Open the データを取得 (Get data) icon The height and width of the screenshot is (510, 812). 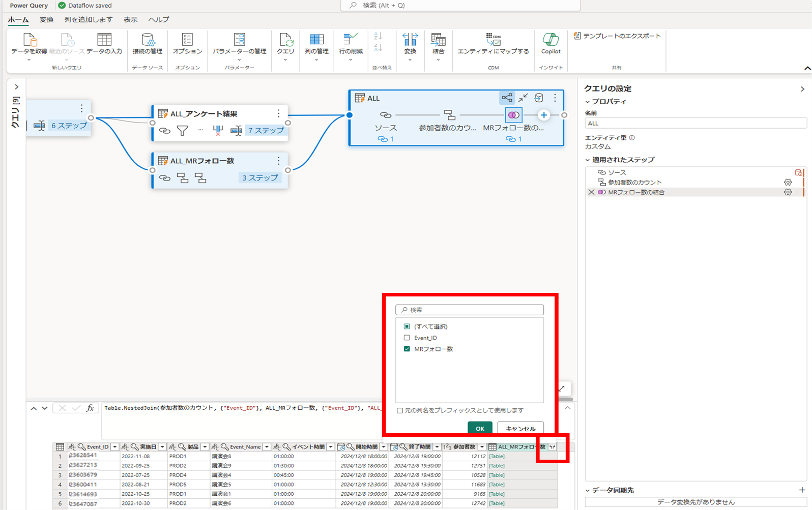coord(30,40)
